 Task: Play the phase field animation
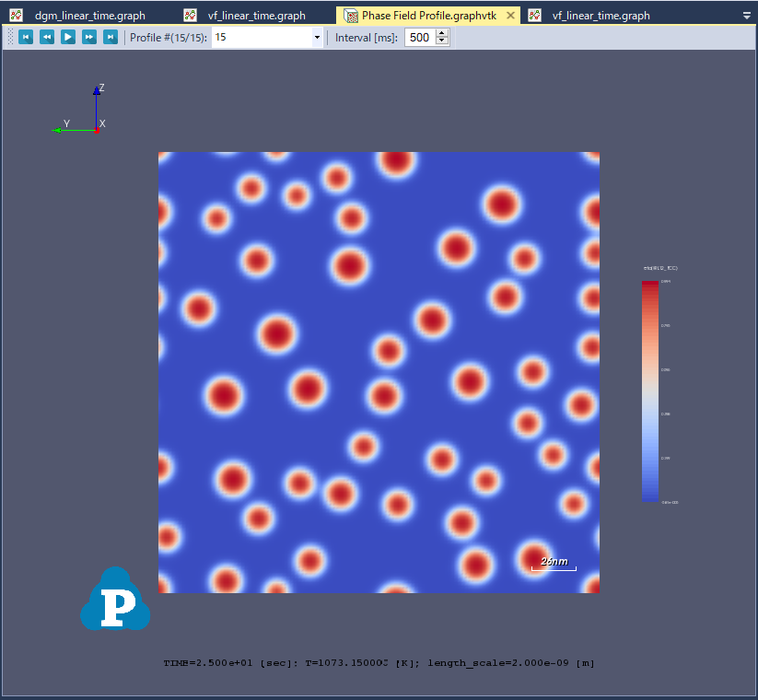click(68, 37)
